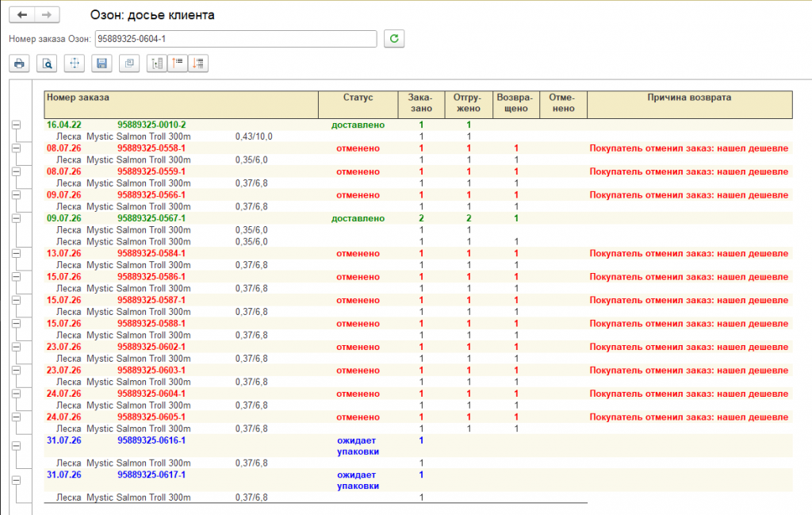Screen dimensions: 812x515
Task: Click the 'Заказано' column header
Action: pyautogui.click(x=421, y=105)
